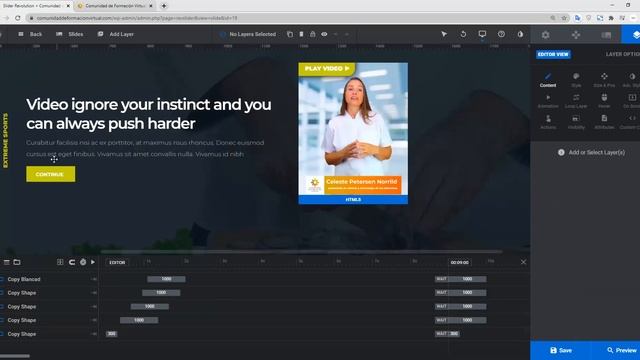Toggle the padlock lock layer icon

tap(313, 34)
